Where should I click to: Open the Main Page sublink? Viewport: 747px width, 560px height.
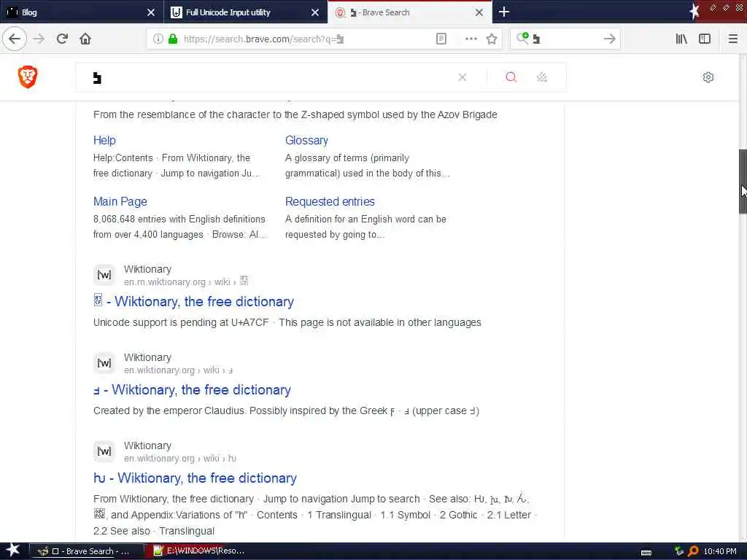point(120,201)
